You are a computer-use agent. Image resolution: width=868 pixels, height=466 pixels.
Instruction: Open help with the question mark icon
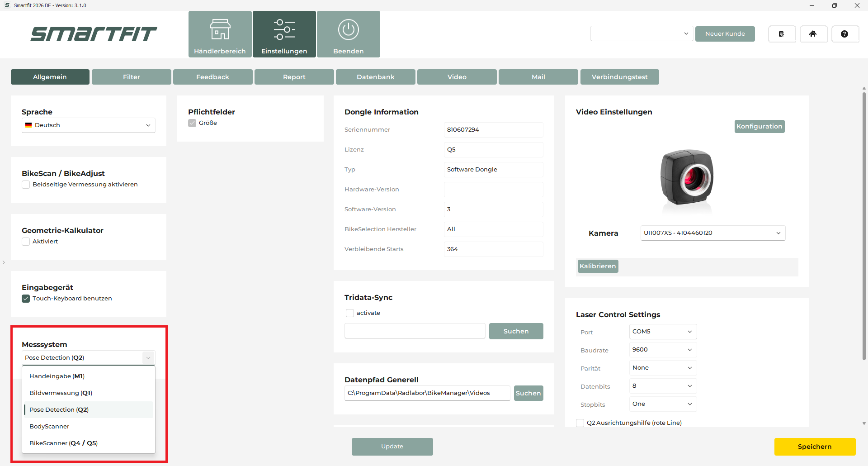845,34
